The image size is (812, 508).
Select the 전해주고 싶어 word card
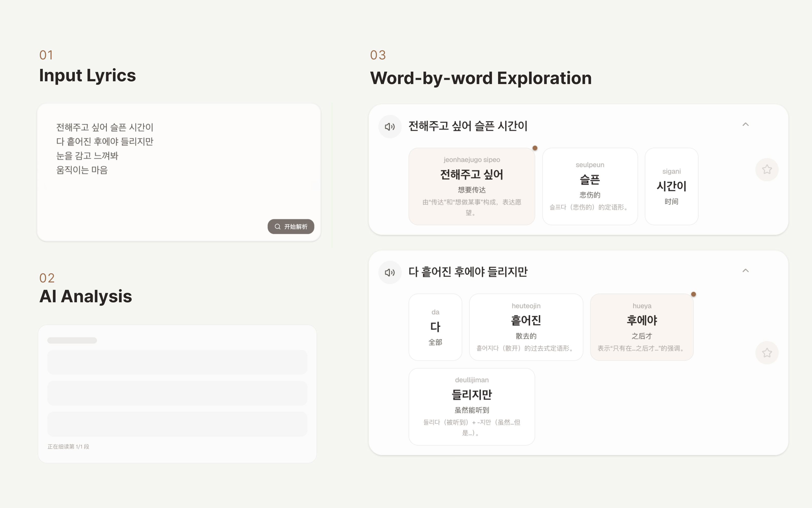[x=472, y=186]
